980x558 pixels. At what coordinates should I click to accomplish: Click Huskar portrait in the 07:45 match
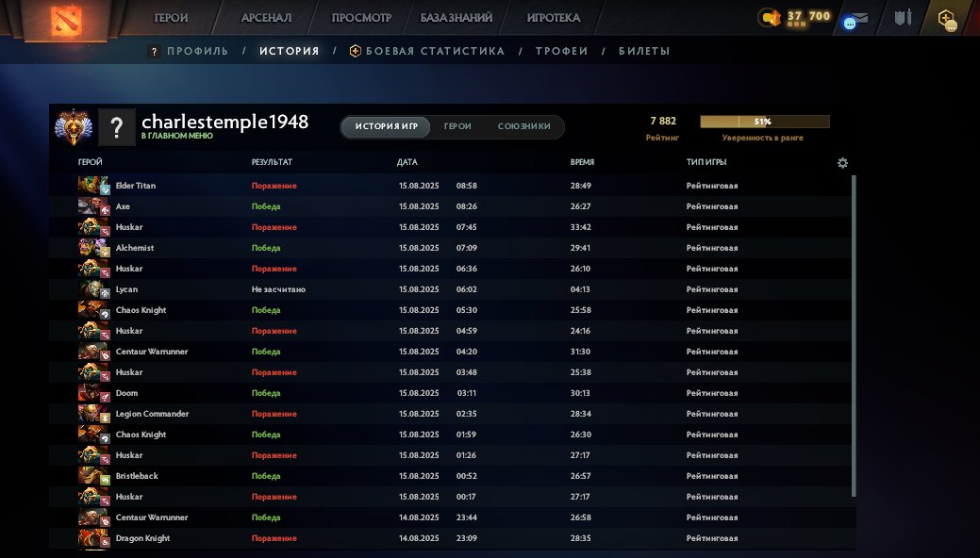click(93, 227)
